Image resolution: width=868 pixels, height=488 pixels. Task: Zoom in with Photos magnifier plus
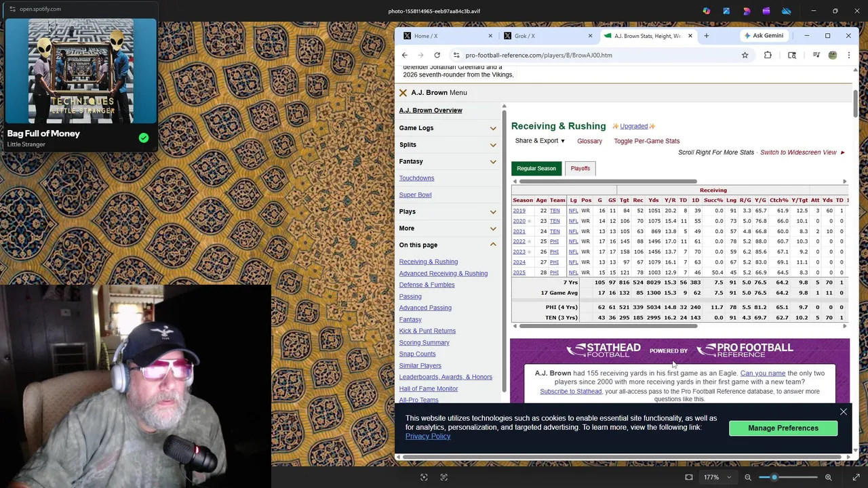tap(828, 477)
